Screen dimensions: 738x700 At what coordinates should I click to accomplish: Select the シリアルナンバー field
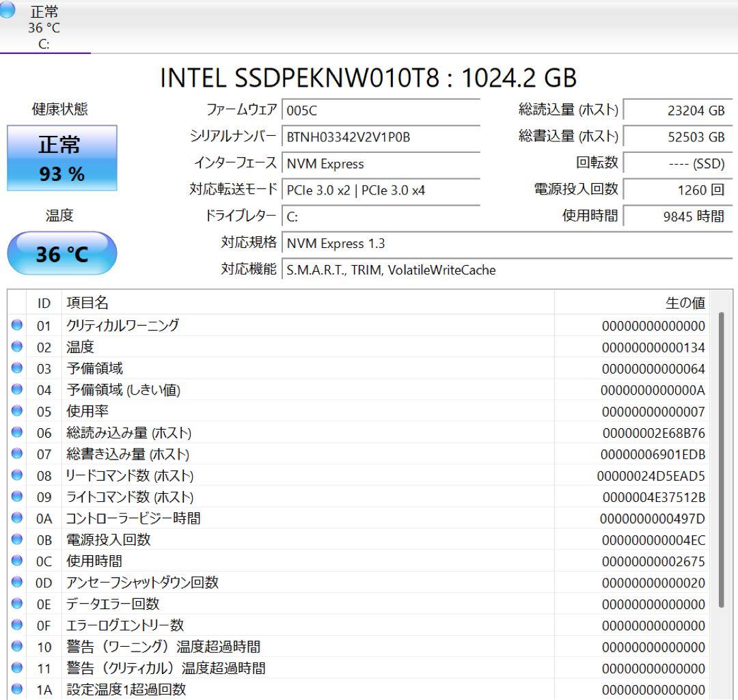(x=381, y=137)
